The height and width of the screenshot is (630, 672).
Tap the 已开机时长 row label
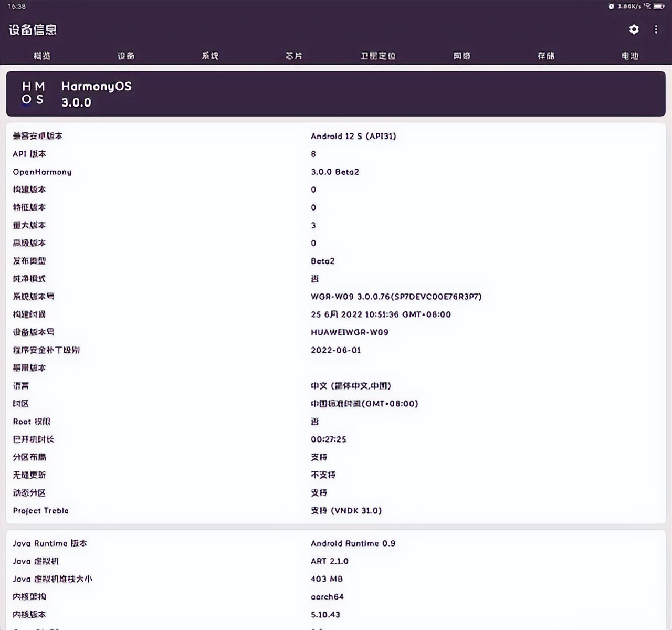(x=33, y=439)
